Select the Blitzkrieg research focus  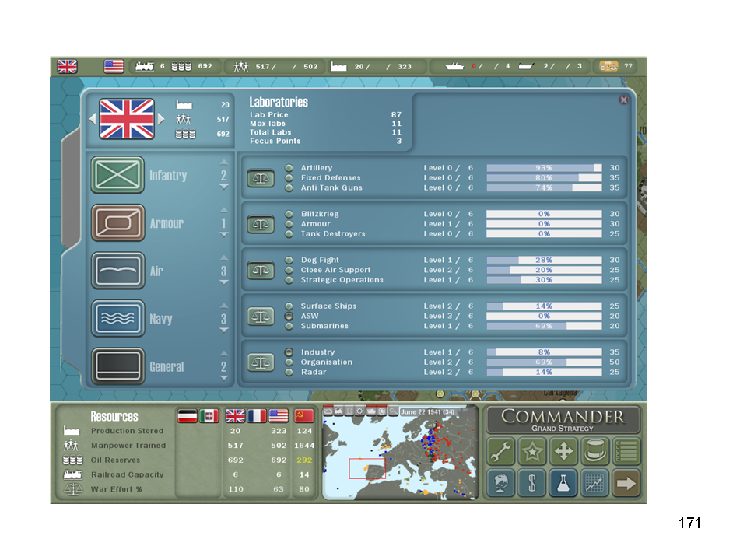[289, 214]
